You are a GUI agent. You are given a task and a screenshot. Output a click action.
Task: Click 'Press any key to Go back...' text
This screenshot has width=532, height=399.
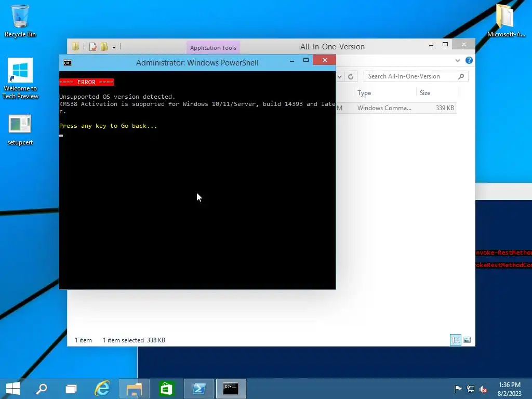[108, 126]
